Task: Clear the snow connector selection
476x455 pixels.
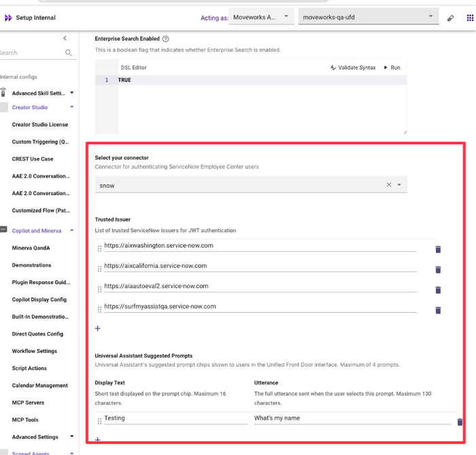Action: coord(389,184)
